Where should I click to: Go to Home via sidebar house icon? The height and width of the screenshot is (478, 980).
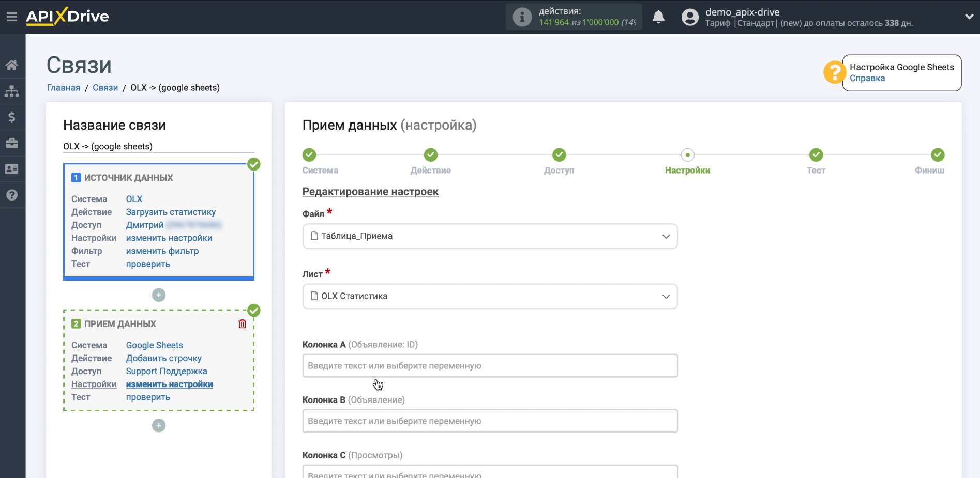[12, 65]
